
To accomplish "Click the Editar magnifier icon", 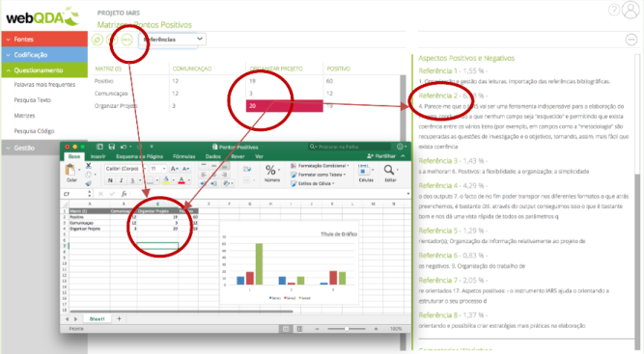I will [x=389, y=173].
